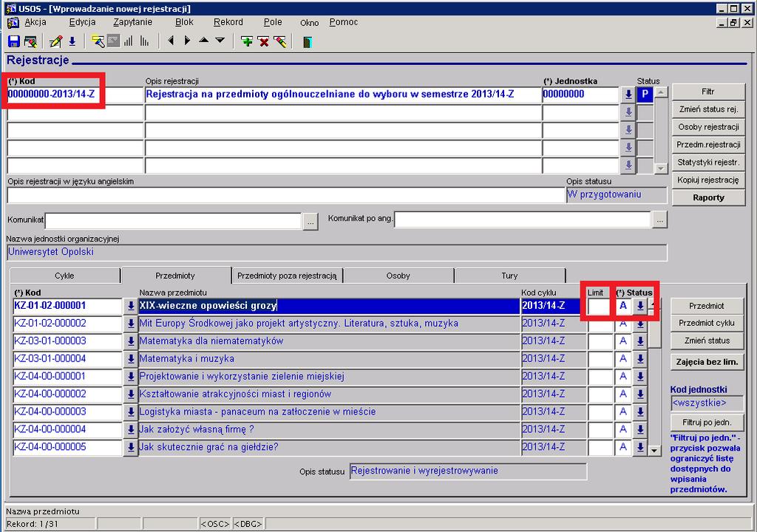This screenshot has width=757, height=532.
Task: Move to previous record with up arrow
Action: click(204, 41)
